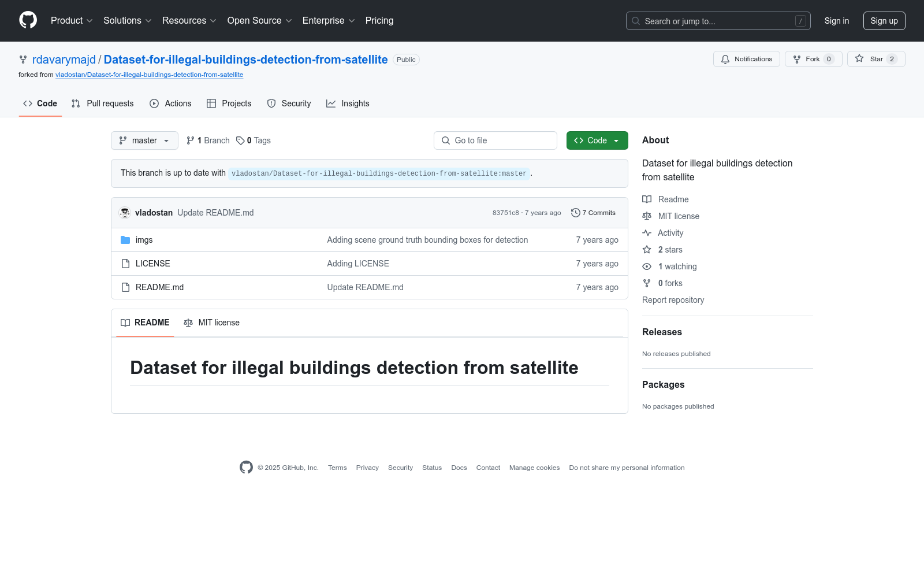Open commit 'Adding scene ground truth bounding boxes'
Viewport: 924px width, 578px height.
tap(427, 240)
